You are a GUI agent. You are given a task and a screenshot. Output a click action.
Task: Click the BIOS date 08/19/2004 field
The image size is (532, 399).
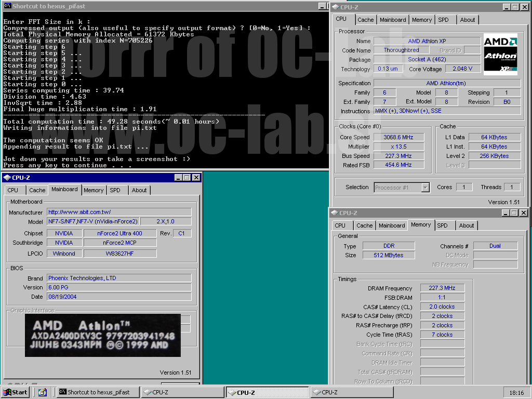[x=119, y=297]
